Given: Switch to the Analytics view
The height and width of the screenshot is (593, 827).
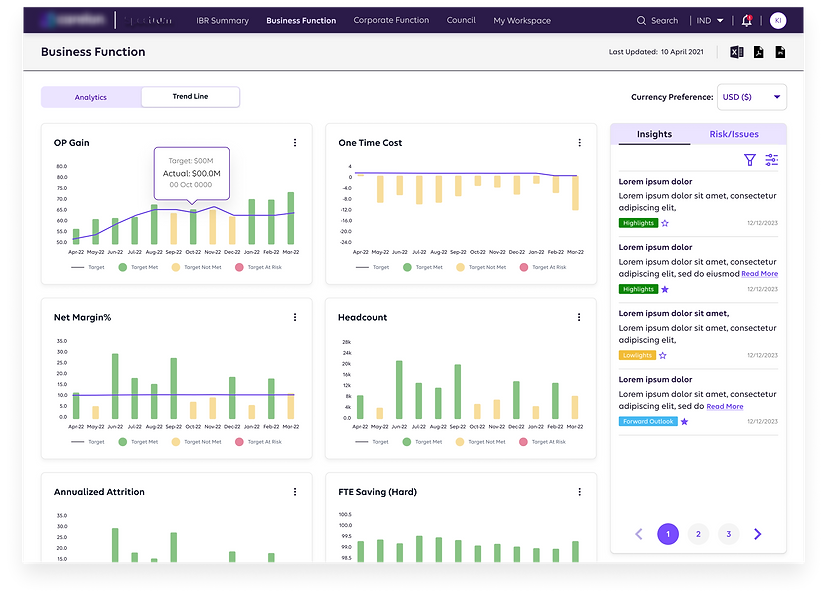Looking at the screenshot, I should tap(91, 97).
